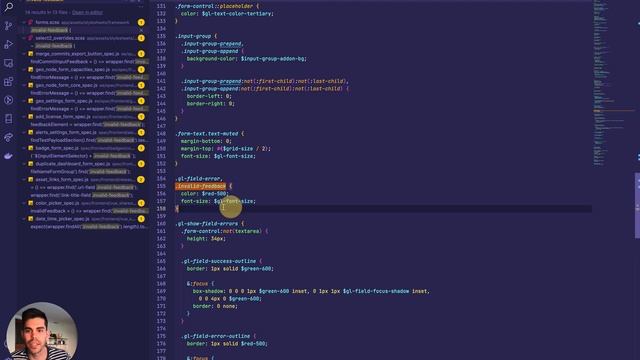Collapse geo_node_form_core_spec.js results
640x360 pixels.
[24, 85]
